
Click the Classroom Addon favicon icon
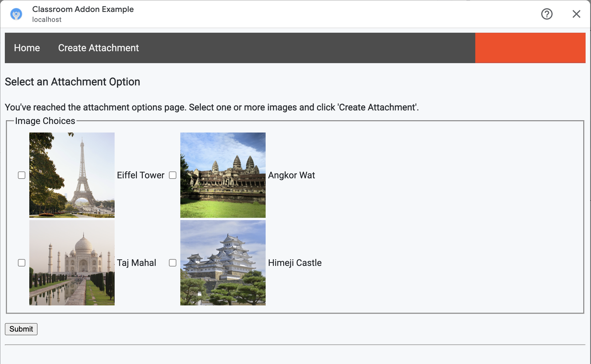(16, 14)
